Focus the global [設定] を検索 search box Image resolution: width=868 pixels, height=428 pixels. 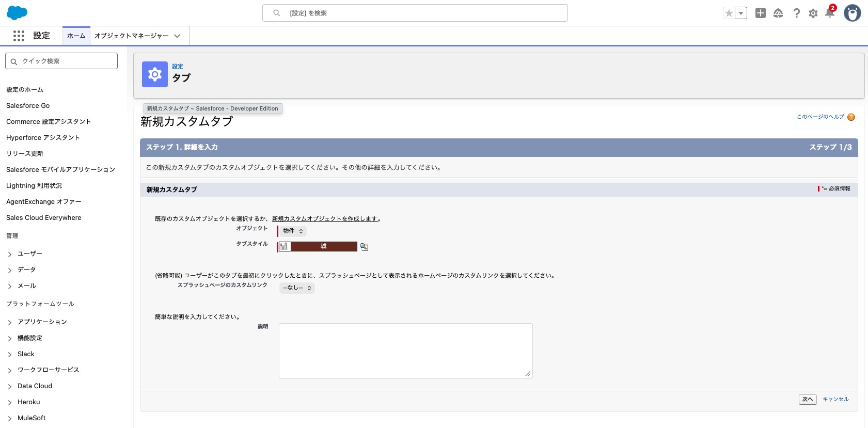click(x=415, y=13)
